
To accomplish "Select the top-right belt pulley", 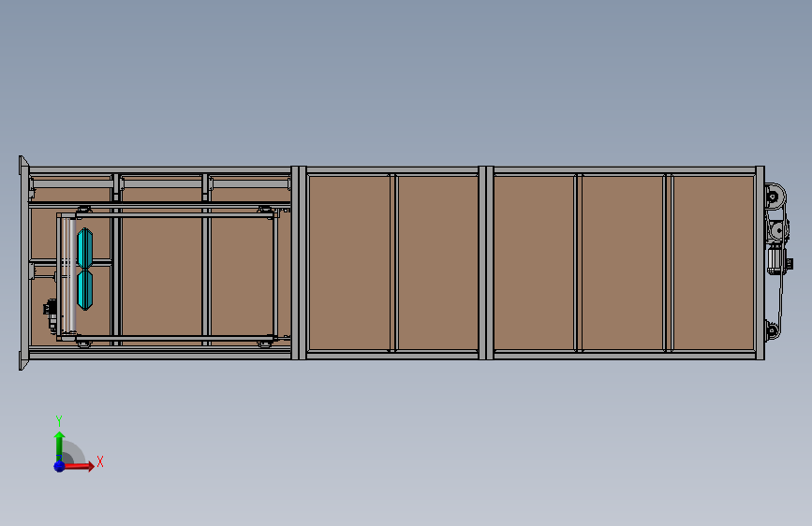I will pos(774,197).
